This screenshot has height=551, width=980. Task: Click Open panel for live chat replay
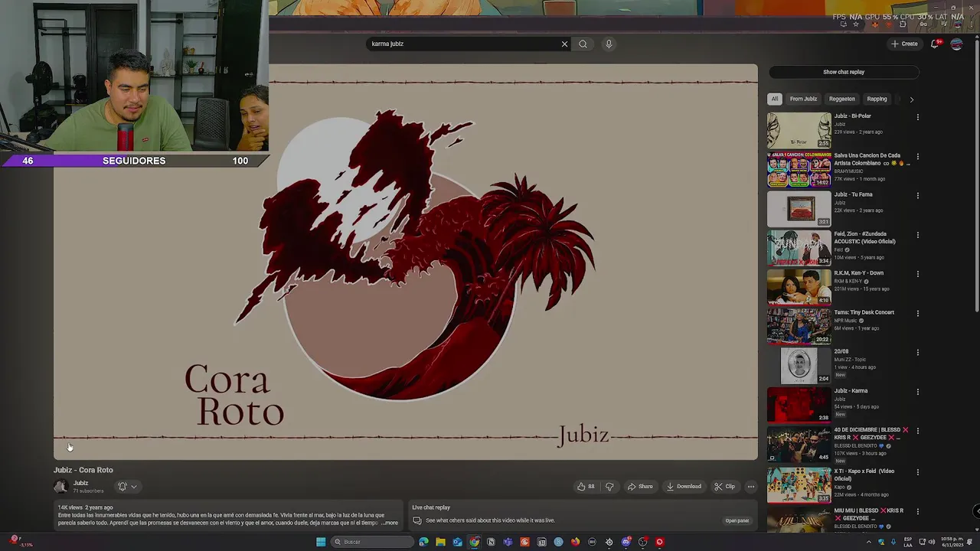(x=737, y=521)
